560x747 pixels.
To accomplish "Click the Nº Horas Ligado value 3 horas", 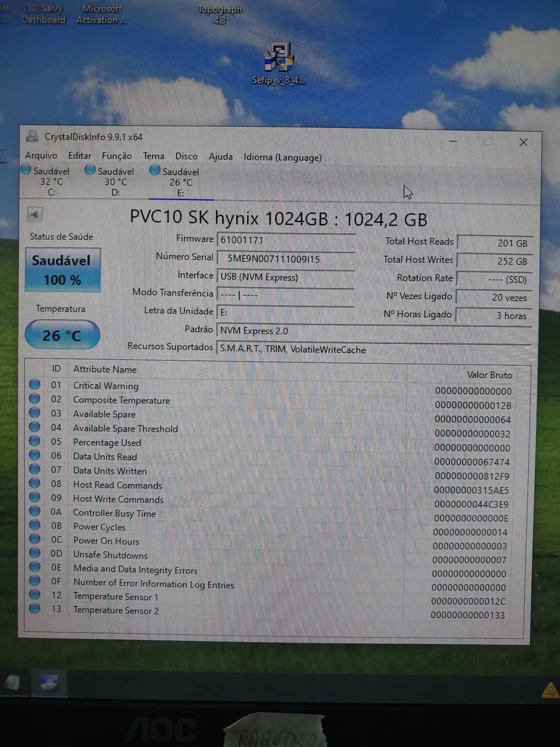I will pyautogui.click(x=495, y=315).
